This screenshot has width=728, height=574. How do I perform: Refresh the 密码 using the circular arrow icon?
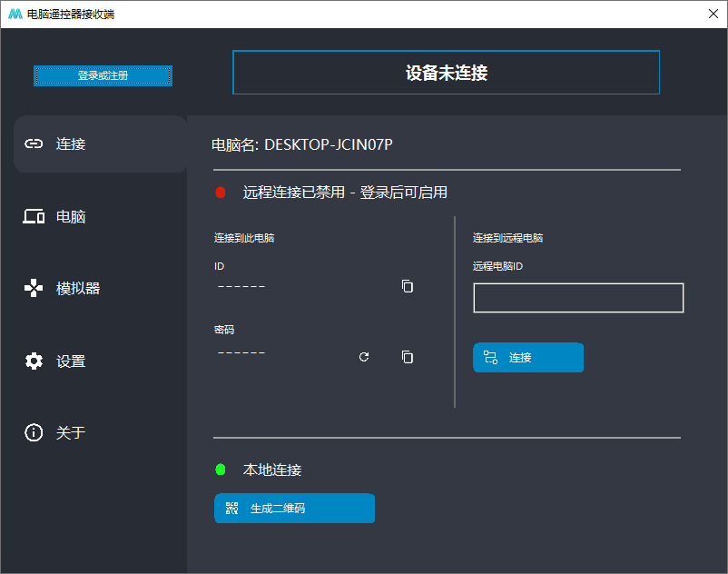tap(364, 357)
